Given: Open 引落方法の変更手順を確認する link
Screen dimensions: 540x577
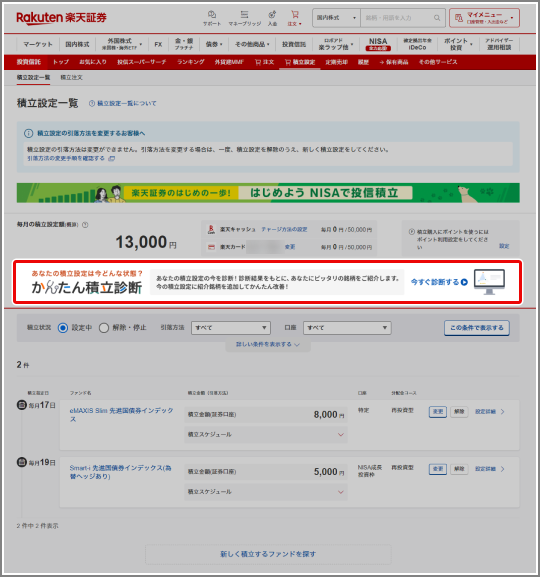Looking at the screenshot, I should pos(71,158).
